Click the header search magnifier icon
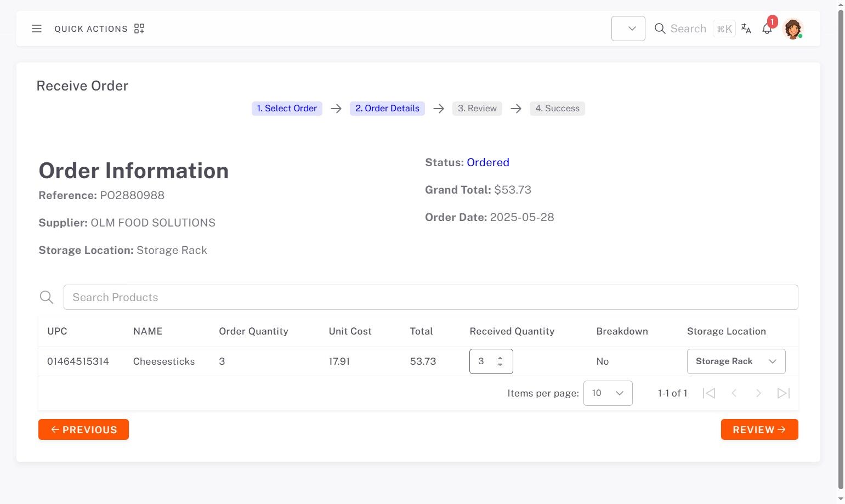This screenshot has height=504, width=845. 660,29
